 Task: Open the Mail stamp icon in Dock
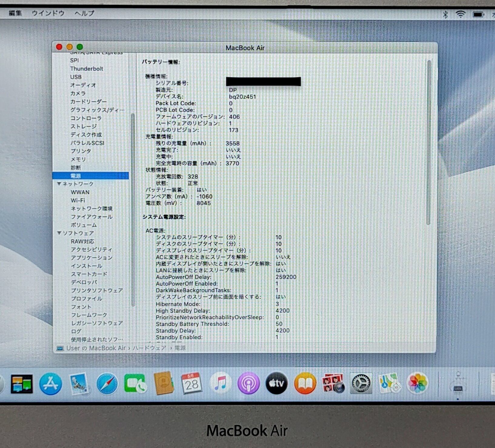pos(79,384)
